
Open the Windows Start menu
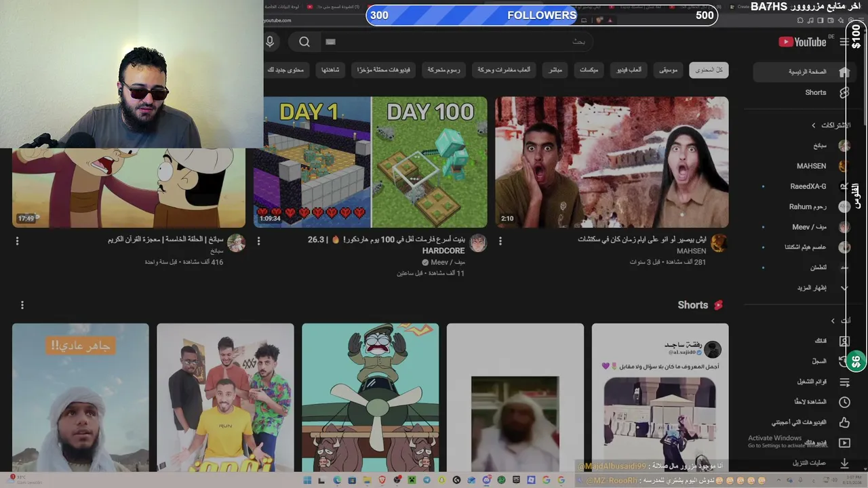pyautogui.click(x=307, y=481)
